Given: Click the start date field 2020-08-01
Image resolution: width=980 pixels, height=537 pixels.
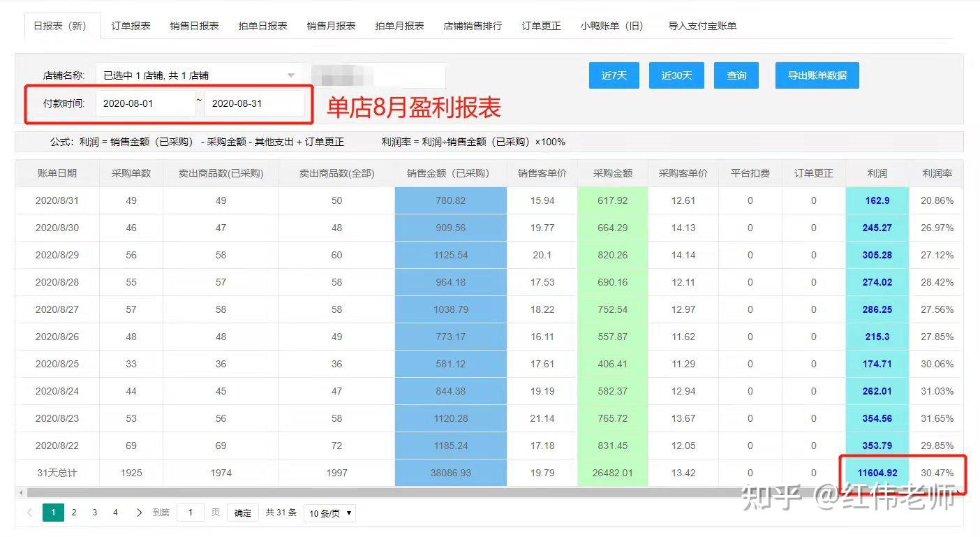Looking at the screenshot, I should click(x=146, y=102).
